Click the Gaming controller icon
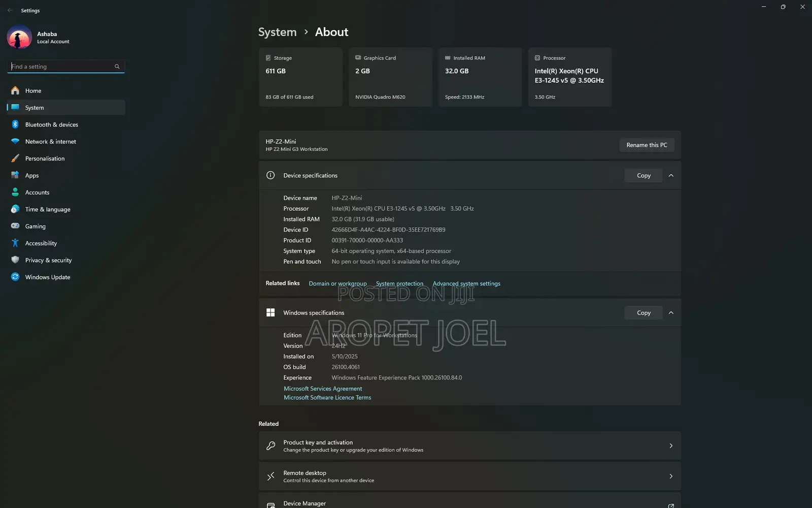This screenshot has height=508, width=812. (15, 226)
